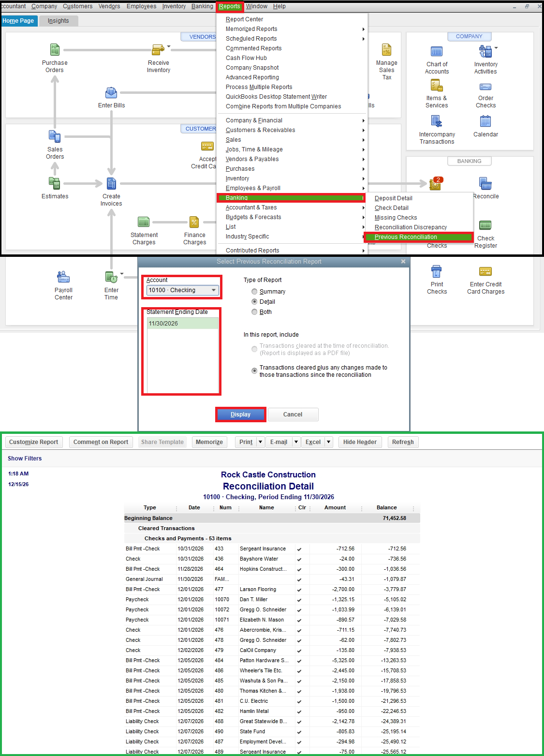Select the Summary report type radio button
The width and height of the screenshot is (544, 756).
tap(254, 291)
